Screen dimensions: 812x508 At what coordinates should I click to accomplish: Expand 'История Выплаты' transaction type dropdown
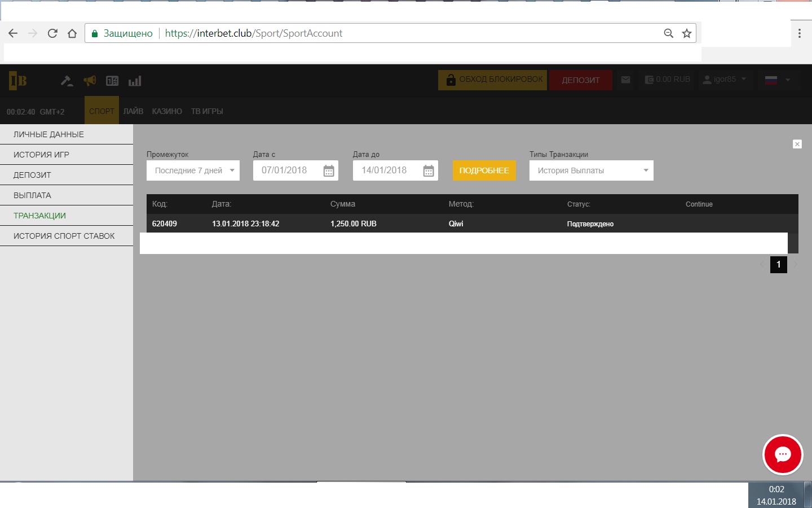pos(591,170)
